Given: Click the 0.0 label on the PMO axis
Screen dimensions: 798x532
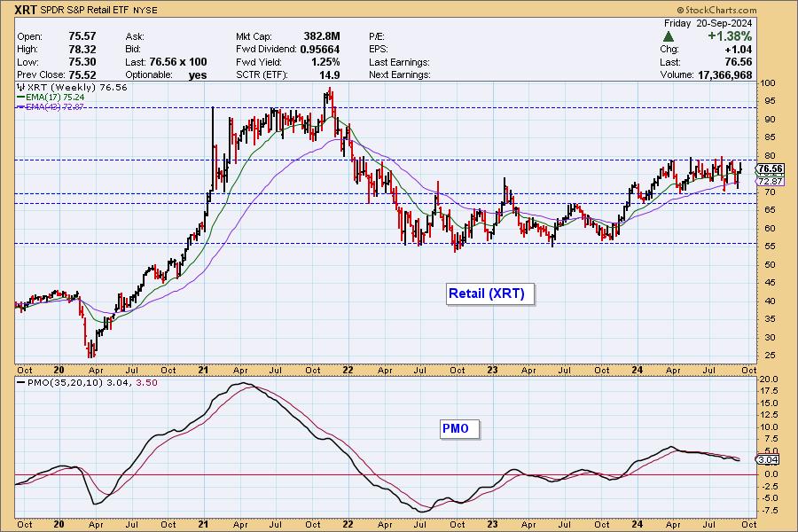Looking at the screenshot, I should (x=770, y=474).
